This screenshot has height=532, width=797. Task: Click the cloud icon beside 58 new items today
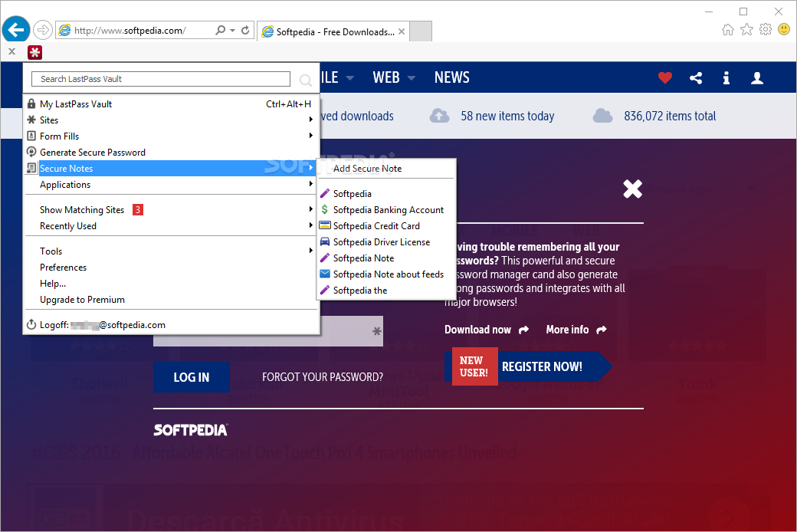(x=440, y=116)
